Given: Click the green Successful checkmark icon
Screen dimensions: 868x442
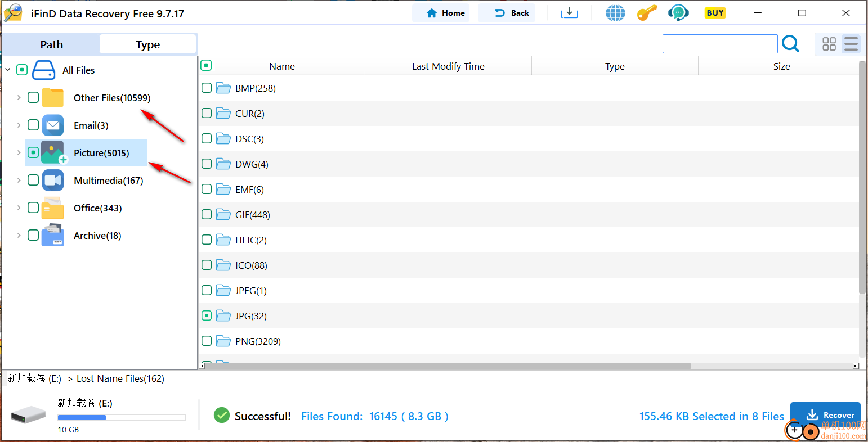Looking at the screenshot, I should (x=222, y=416).
